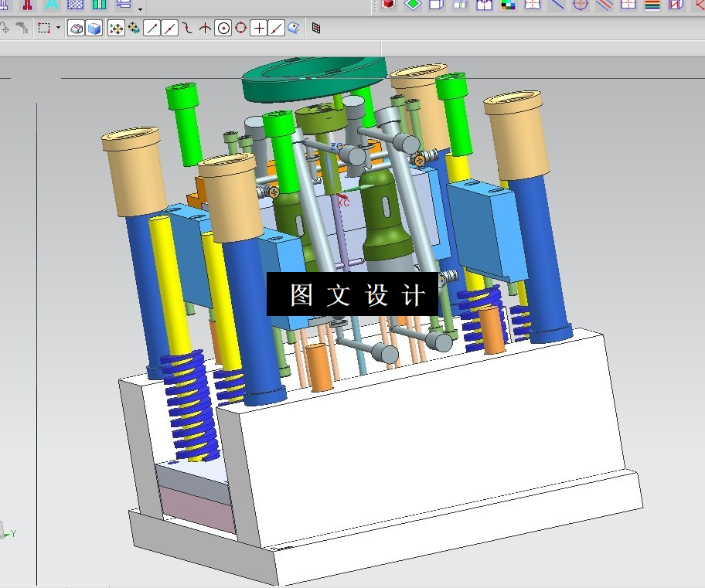Click the 图文设计 black banner label
Screen dimensions: 705x588
352,294
